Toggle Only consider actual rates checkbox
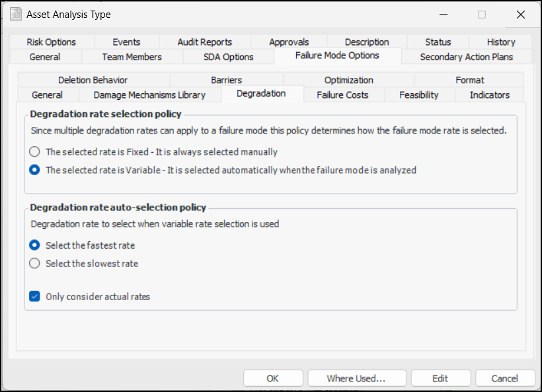The image size is (542, 392). tap(35, 296)
